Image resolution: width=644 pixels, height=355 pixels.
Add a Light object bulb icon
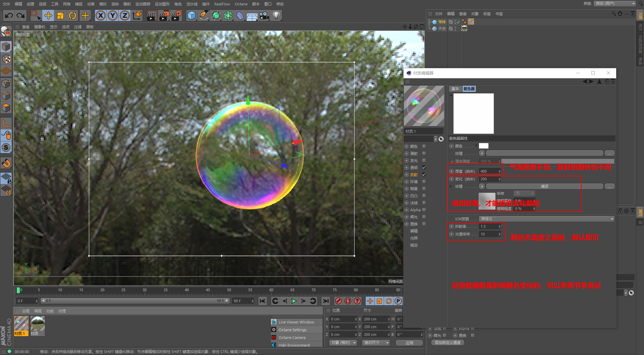coord(276,15)
